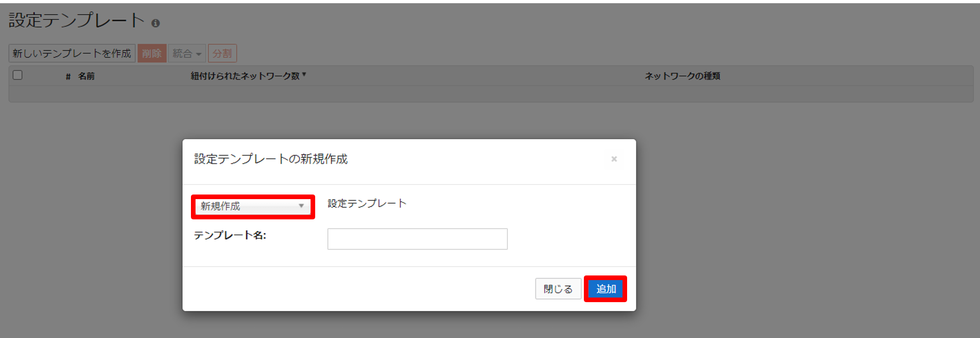
Task: Click the info icon beside 設定テンプレート title
Action: 156,23
